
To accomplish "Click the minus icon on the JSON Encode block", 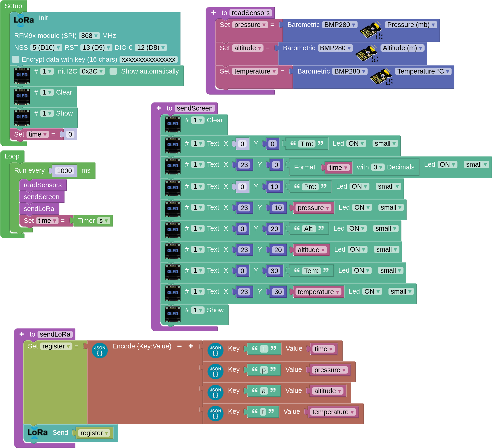I will (x=179, y=346).
